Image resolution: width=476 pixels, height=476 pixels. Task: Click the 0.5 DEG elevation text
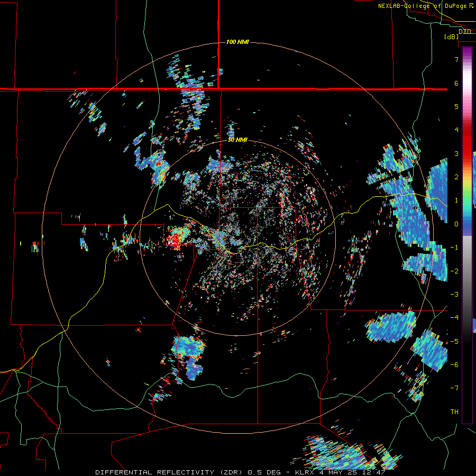point(264,472)
